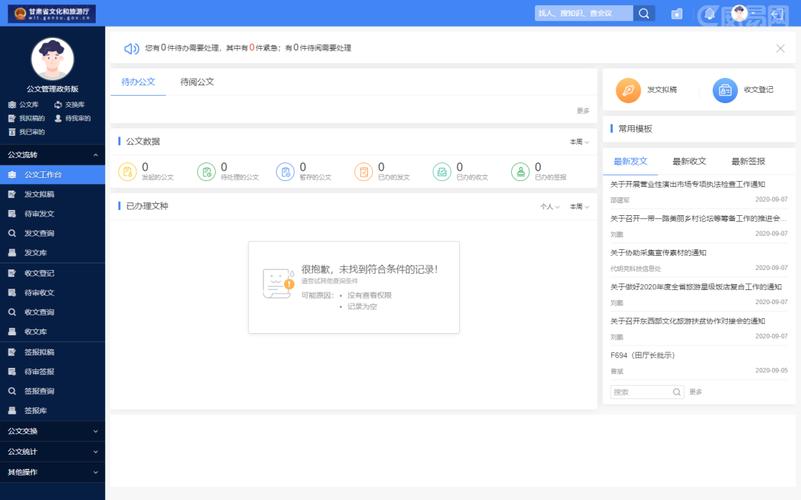Viewport: 801px width, 500px height.
Task: Click the 已办的签报 green statistic icon
Action: point(520,172)
